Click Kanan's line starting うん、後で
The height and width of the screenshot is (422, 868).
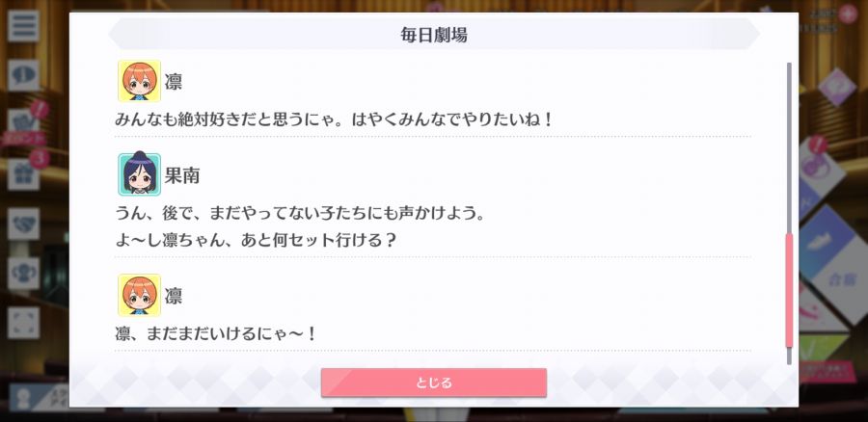click(300, 213)
